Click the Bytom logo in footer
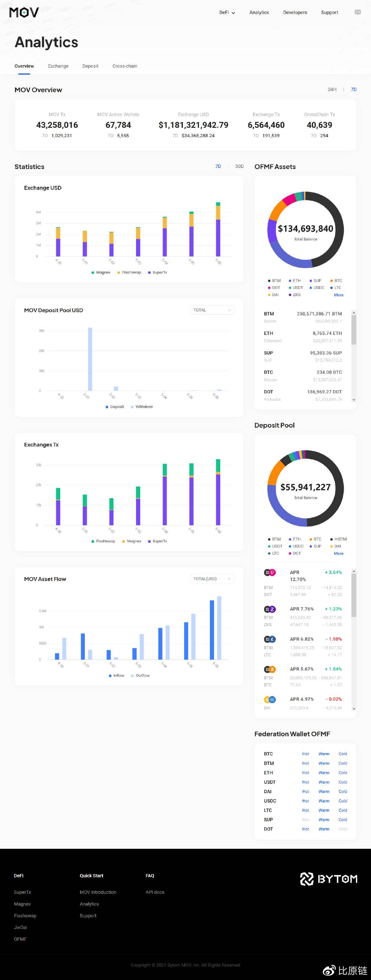This screenshot has width=371, height=980. [x=329, y=879]
